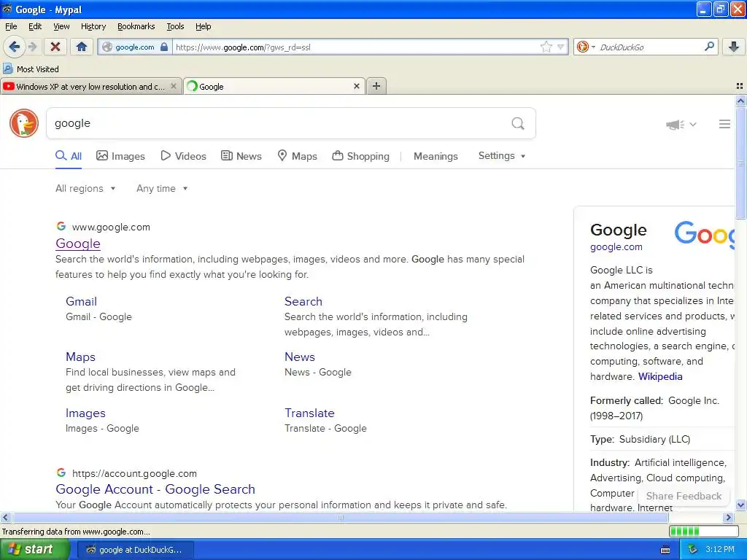Close the Google tab
This screenshot has height=560, width=747.
(x=356, y=86)
